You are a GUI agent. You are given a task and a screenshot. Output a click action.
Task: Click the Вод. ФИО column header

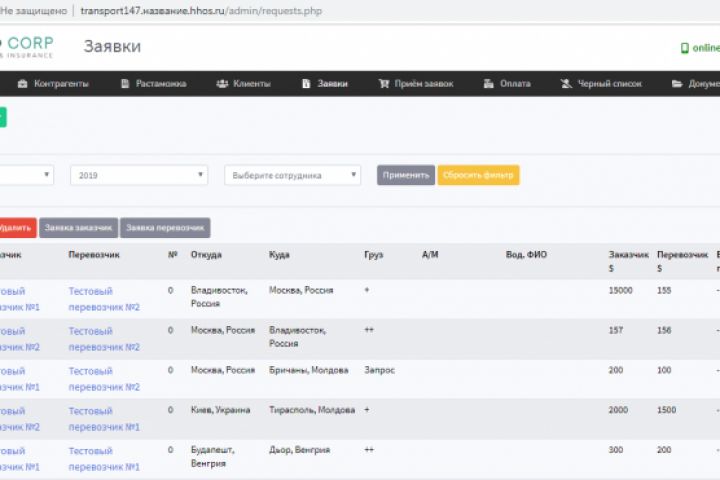point(526,254)
